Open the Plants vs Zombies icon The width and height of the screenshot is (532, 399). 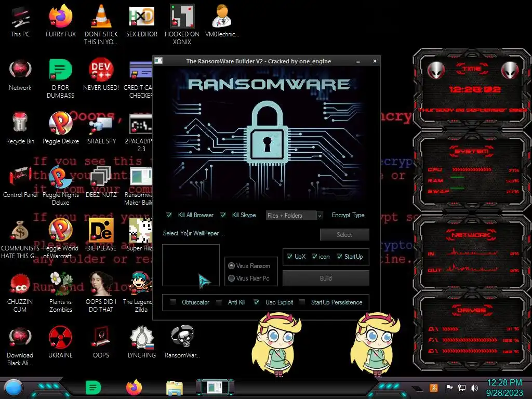click(60, 292)
